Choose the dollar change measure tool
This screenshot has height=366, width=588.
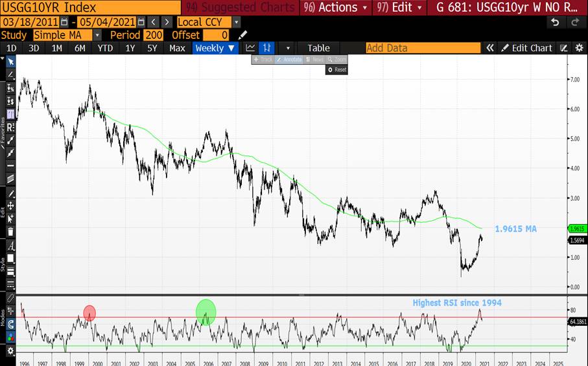(10, 101)
